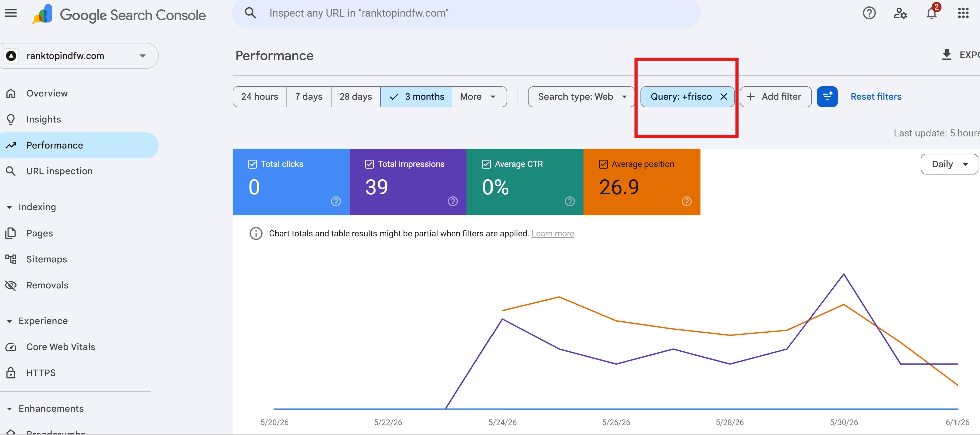Click the Average position orange card
Image resolution: width=980 pixels, height=435 pixels.
pyautogui.click(x=642, y=182)
